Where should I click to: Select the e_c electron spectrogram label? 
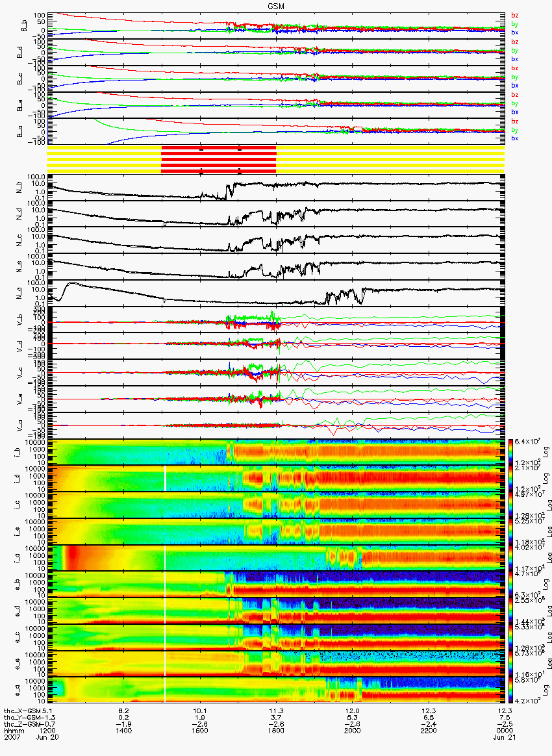[x=18, y=638]
